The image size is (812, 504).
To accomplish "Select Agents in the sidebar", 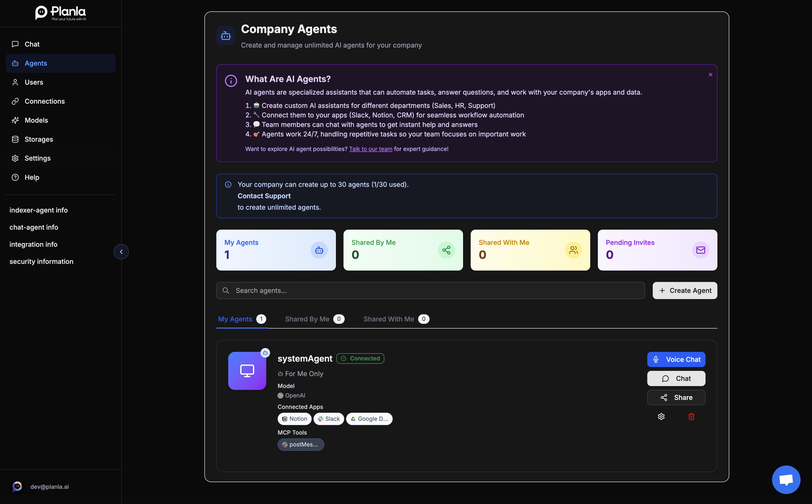I will [61, 63].
